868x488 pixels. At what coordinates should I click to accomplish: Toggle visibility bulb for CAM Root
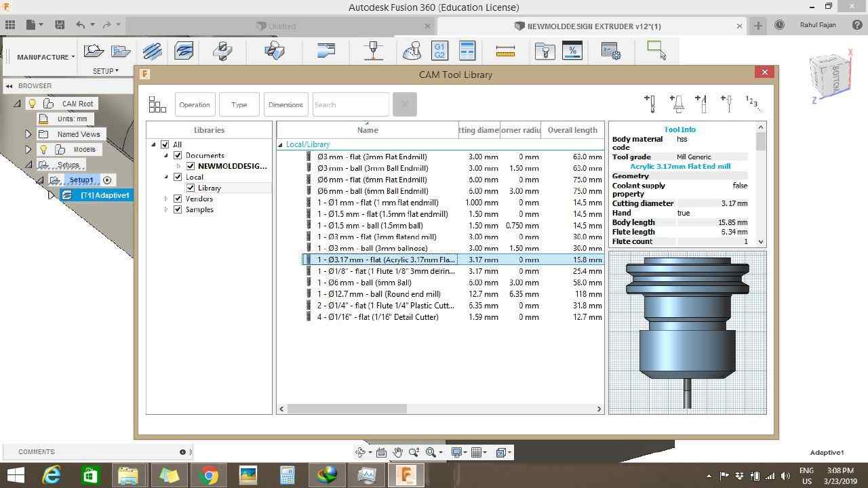point(32,104)
